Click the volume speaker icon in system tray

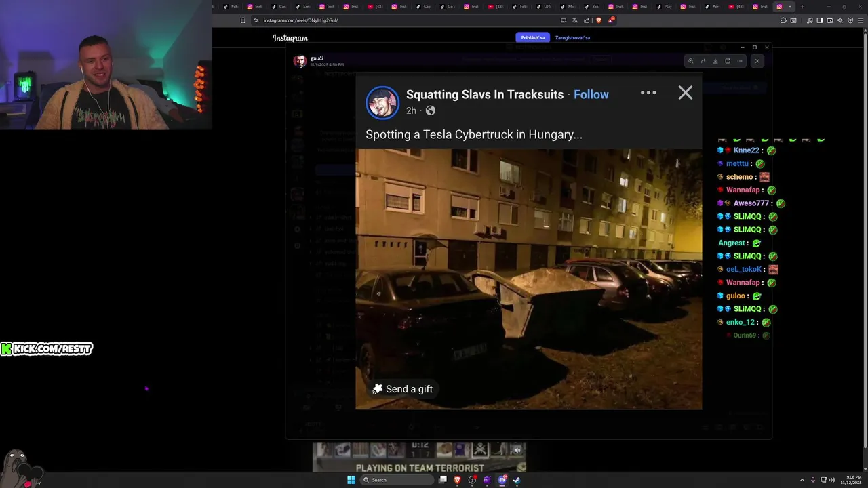tap(832, 480)
